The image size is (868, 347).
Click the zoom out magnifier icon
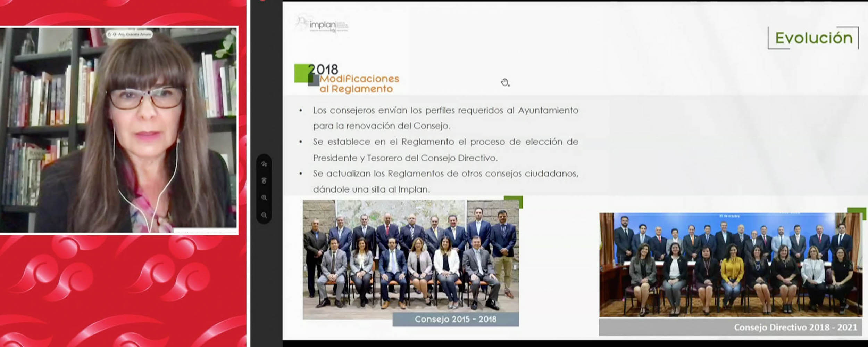pos(264,215)
